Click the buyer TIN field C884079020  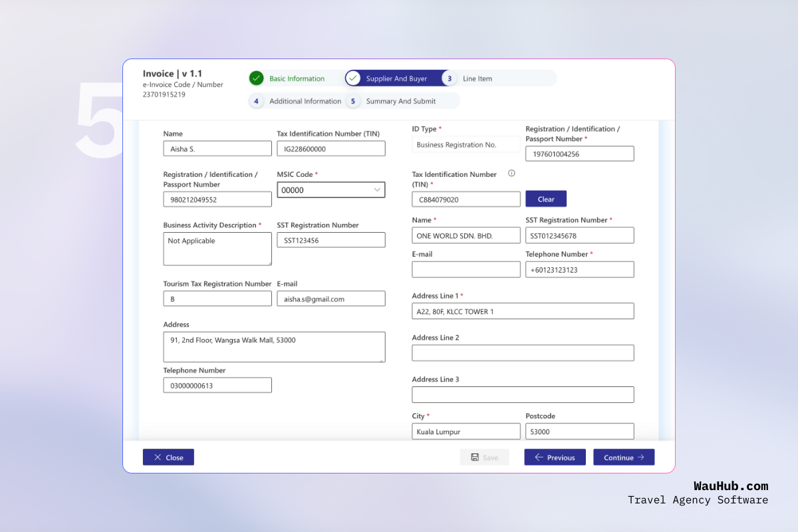[466, 199]
